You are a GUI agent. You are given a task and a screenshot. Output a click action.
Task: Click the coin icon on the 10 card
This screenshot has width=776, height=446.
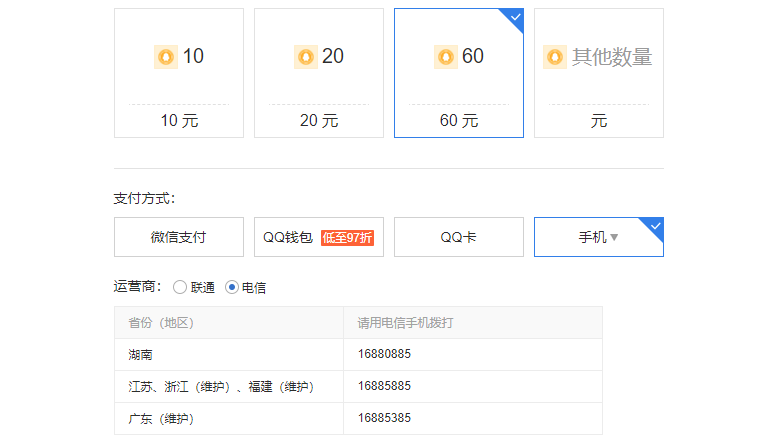pyautogui.click(x=166, y=57)
